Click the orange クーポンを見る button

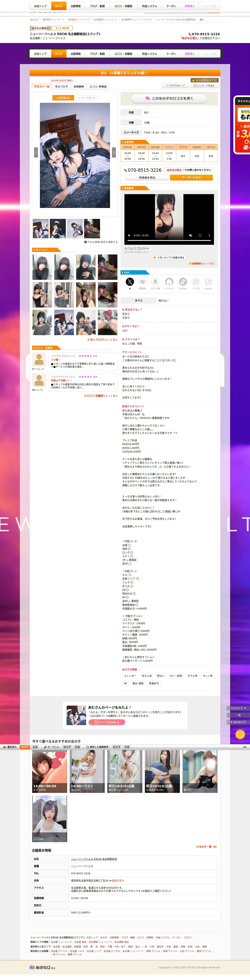click(x=191, y=178)
